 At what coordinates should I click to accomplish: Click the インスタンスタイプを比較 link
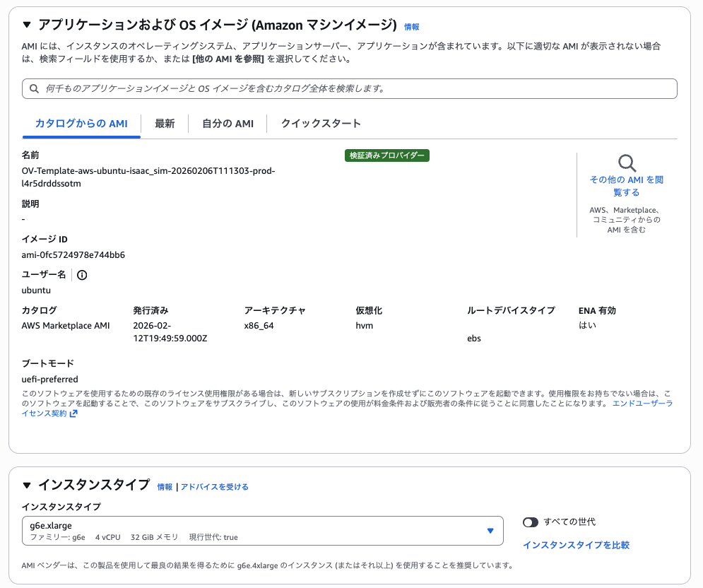(576, 545)
